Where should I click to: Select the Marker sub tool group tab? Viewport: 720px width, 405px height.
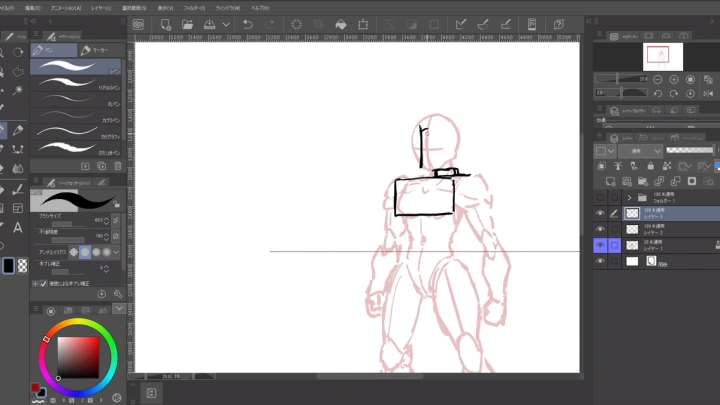point(101,50)
